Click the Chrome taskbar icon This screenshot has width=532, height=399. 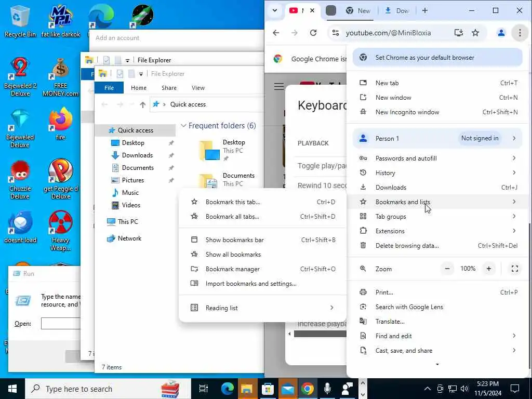pyautogui.click(x=308, y=389)
